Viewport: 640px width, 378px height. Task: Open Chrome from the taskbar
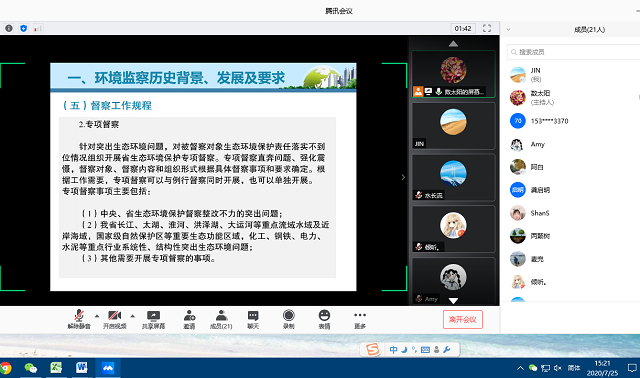[x=5, y=368]
